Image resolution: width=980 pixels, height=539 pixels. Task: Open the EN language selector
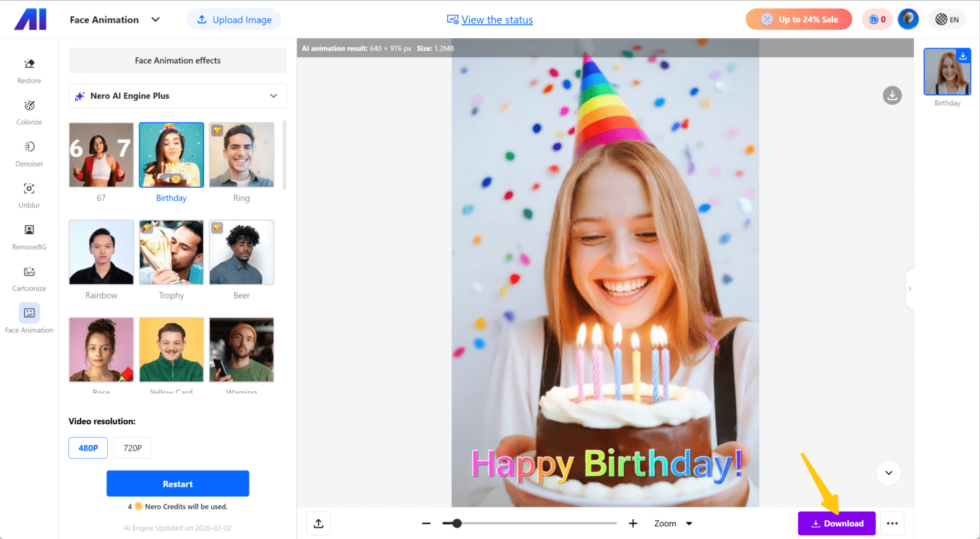coord(947,19)
